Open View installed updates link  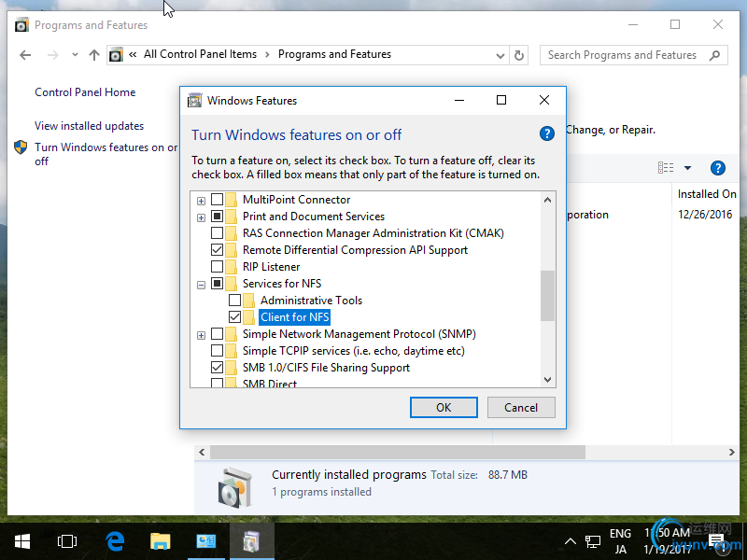point(89,126)
